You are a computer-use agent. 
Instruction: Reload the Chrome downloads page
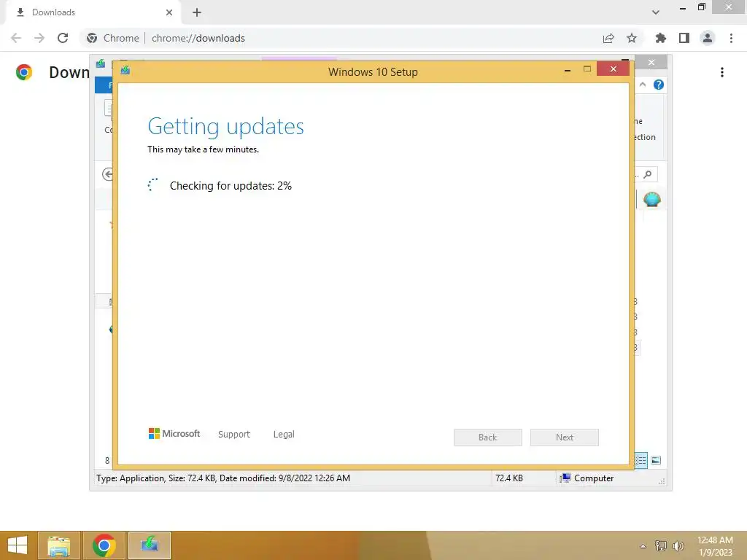(x=63, y=38)
